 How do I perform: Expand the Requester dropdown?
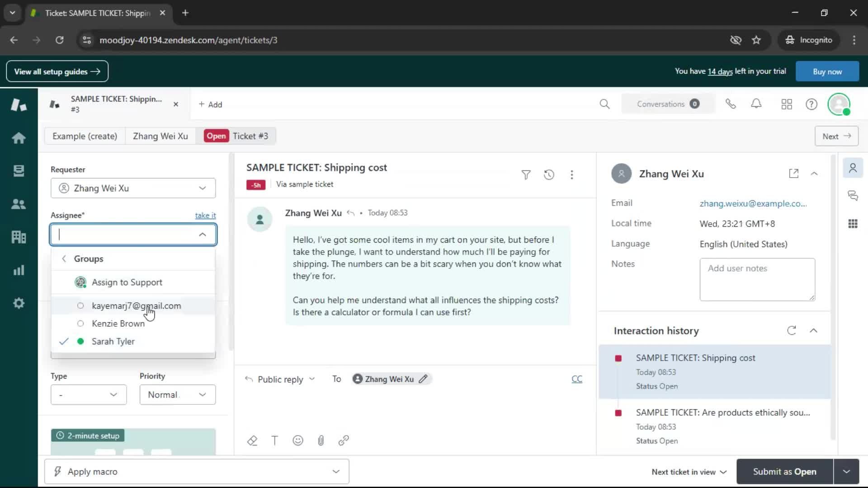[x=133, y=188]
